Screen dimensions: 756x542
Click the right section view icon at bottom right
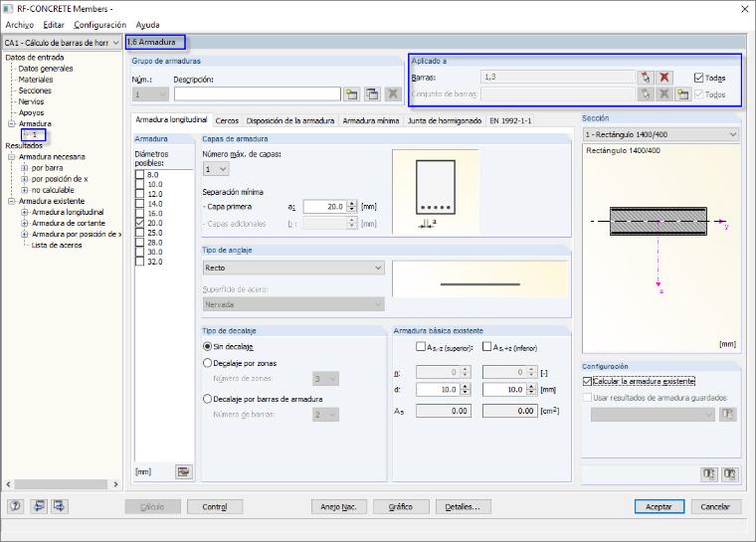point(729,474)
